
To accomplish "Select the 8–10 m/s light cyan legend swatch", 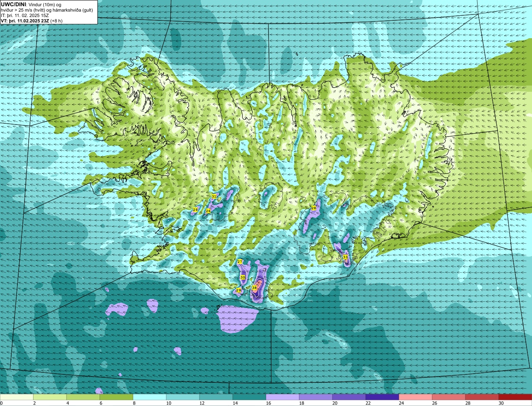I will click(x=150, y=397).
